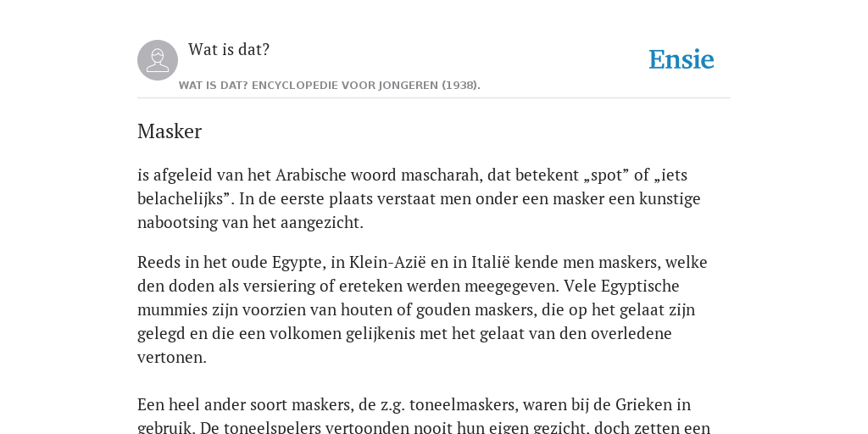
Task: Click the word 'vertonen' ending the second paragraph
Action: tap(170, 358)
